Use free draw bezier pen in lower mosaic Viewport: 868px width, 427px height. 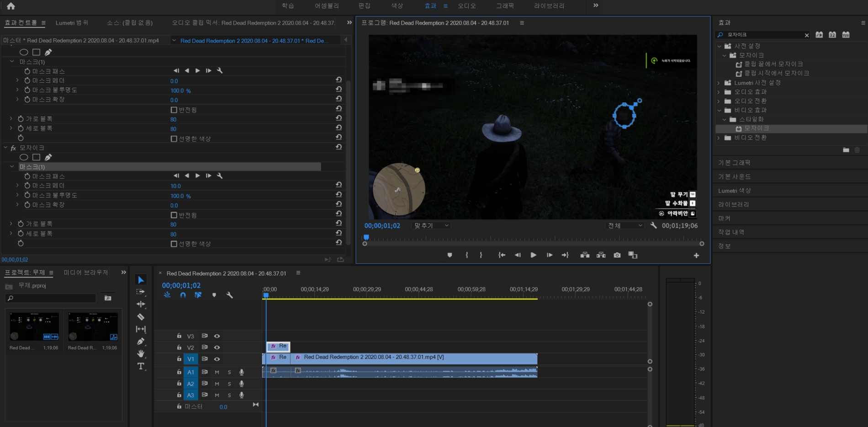(x=48, y=157)
